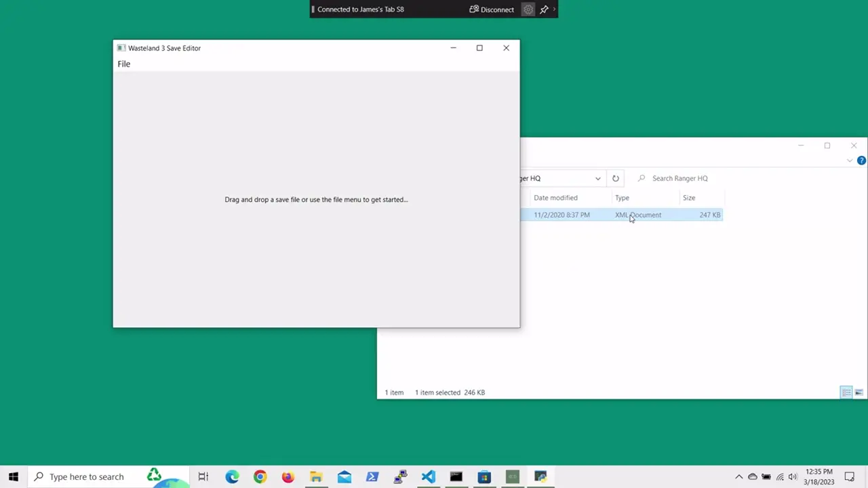Open remote connection settings gear
The width and height of the screenshot is (868, 488).
(x=528, y=9)
